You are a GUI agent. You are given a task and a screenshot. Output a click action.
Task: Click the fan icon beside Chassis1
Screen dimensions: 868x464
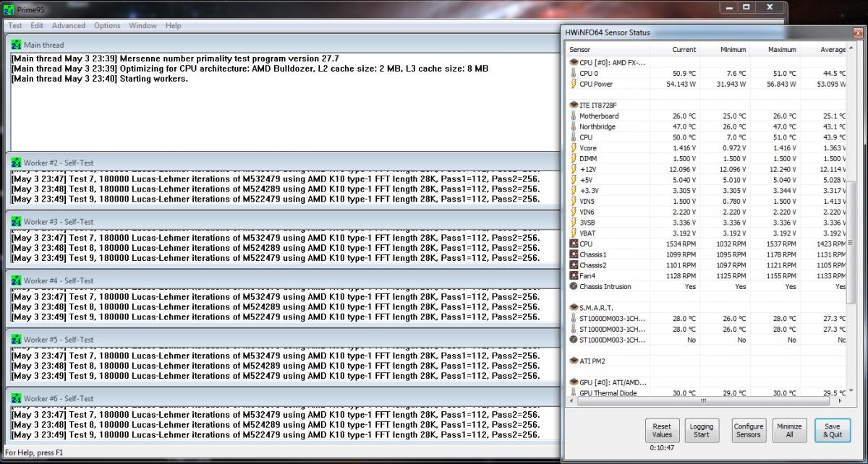[574, 254]
